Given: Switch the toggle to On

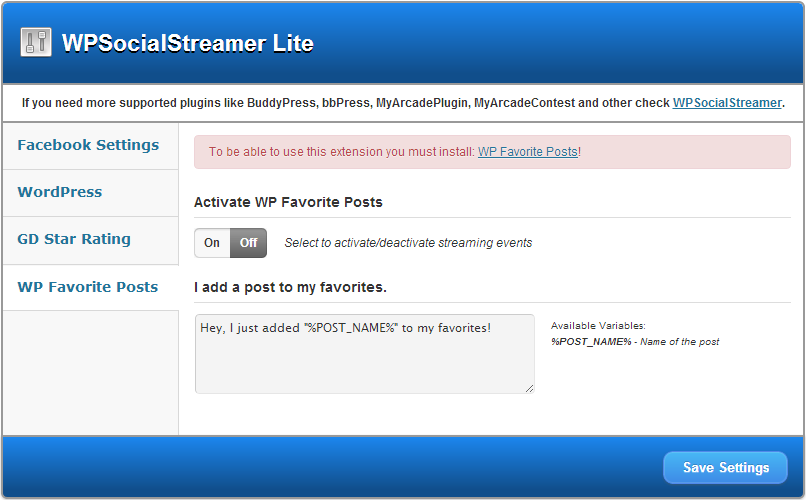Looking at the screenshot, I should coord(212,243).
